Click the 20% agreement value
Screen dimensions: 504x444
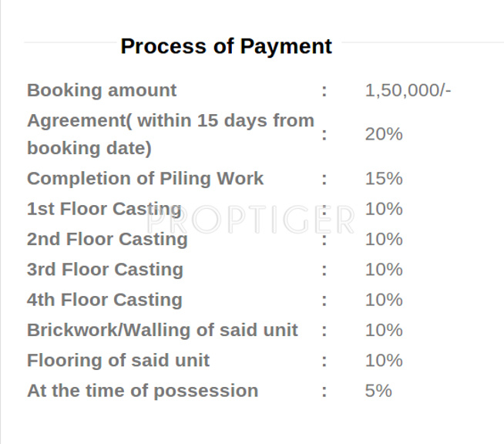click(x=384, y=133)
